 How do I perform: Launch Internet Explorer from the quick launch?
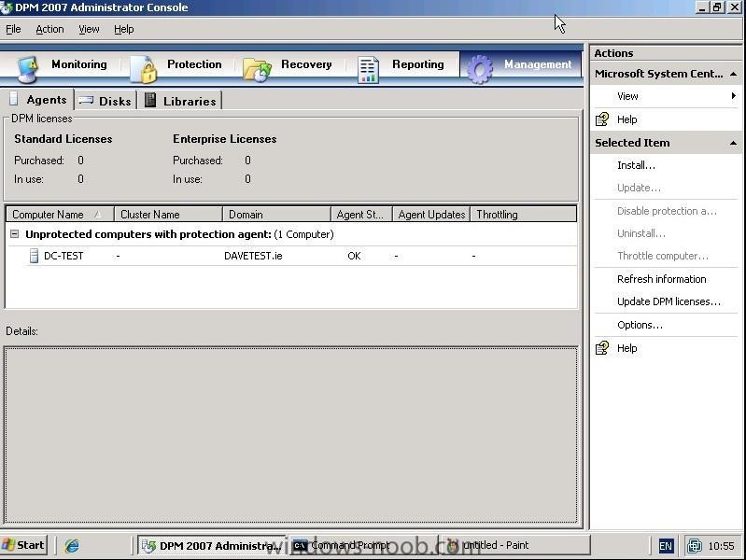72,545
